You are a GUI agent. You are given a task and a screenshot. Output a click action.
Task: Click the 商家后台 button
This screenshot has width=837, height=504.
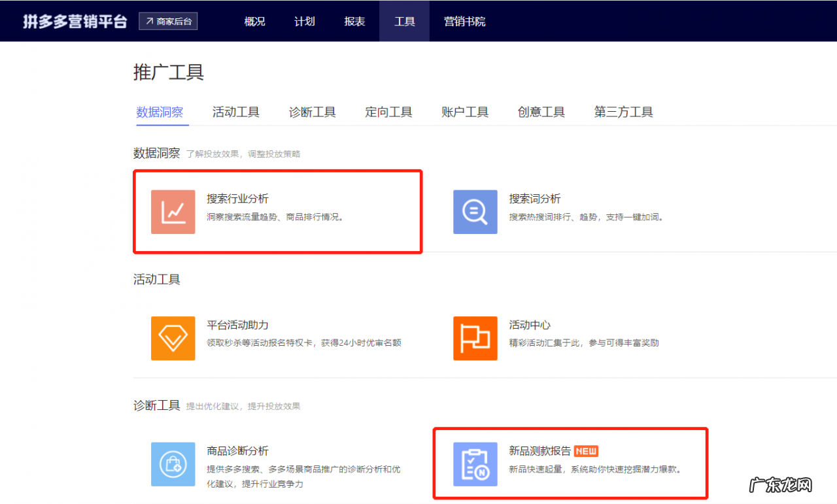pos(168,20)
